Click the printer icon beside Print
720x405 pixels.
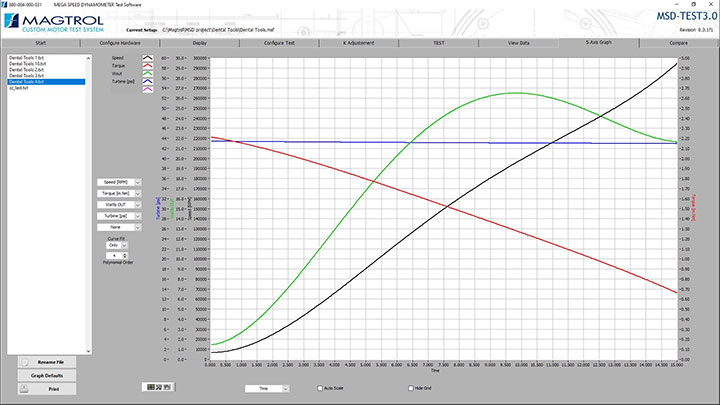25,388
